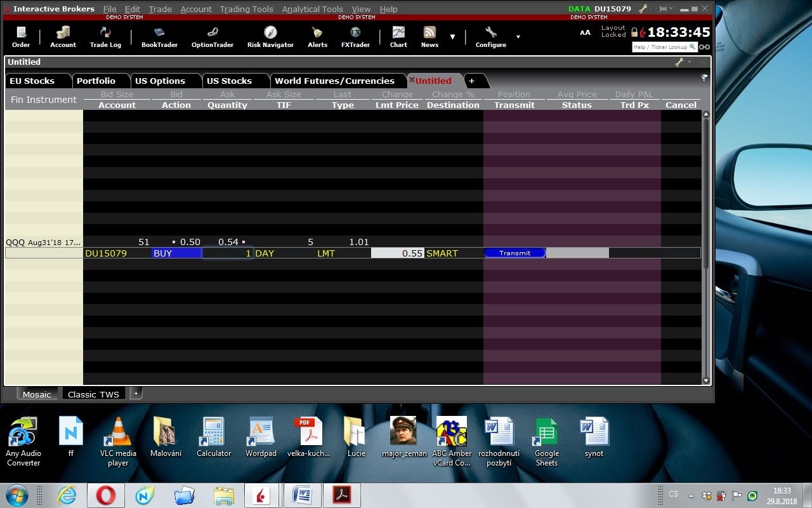
Task: Click the AA font size control
Action: (585, 32)
